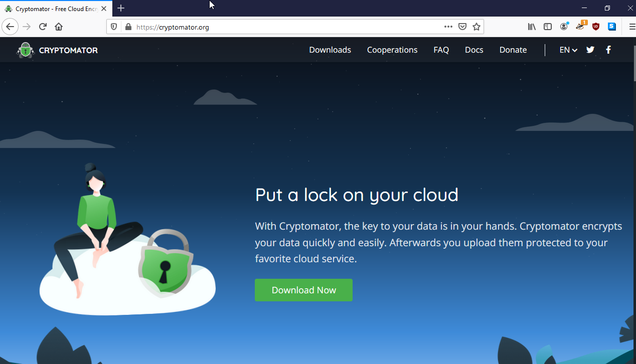Select the Cryptomator - Free Cloud Encryption tab
Image resolution: width=636 pixels, height=364 pixels.
(55, 9)
